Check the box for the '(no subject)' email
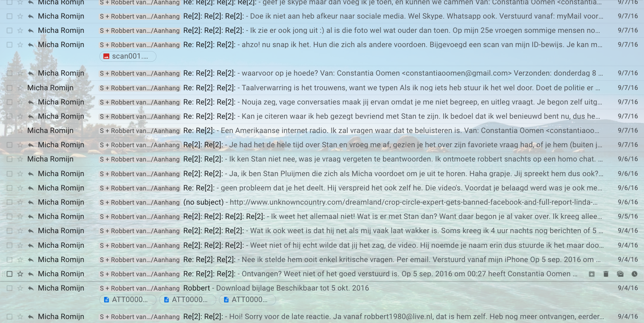 [x=10, y=202]
